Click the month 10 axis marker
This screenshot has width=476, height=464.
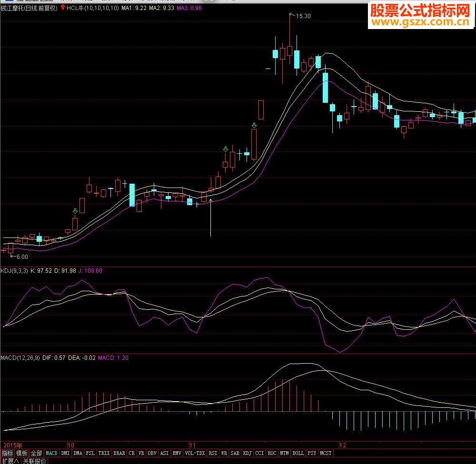pos(71,445)
